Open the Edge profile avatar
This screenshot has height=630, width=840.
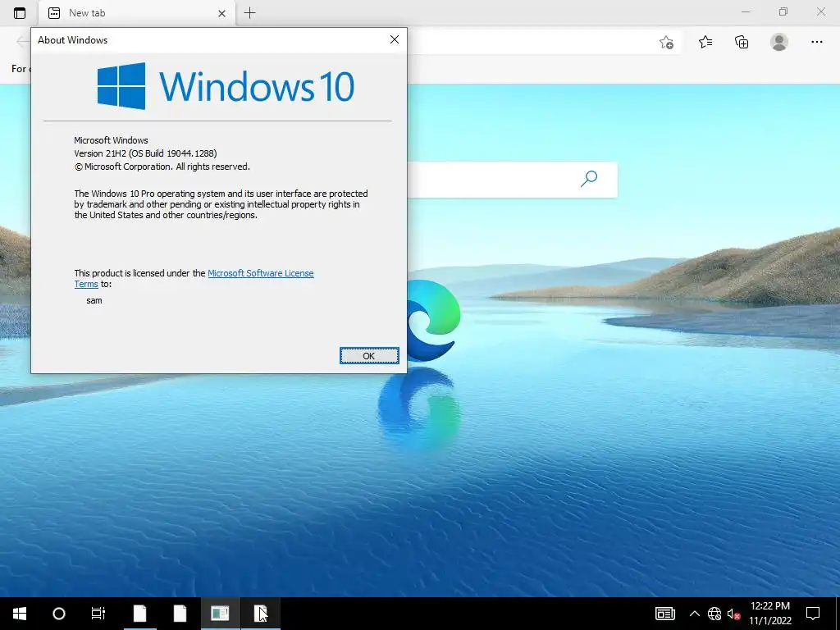(779, 42)
